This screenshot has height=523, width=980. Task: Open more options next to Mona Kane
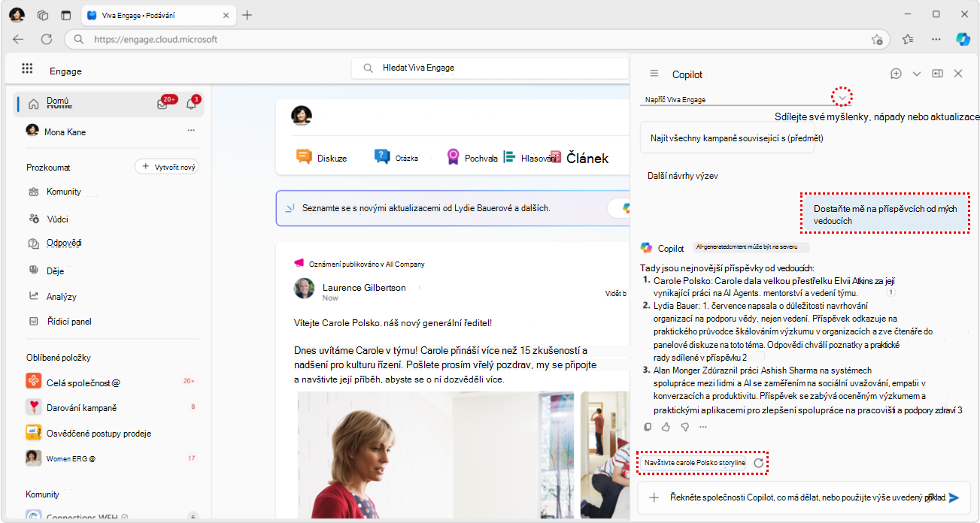point(191,131)
